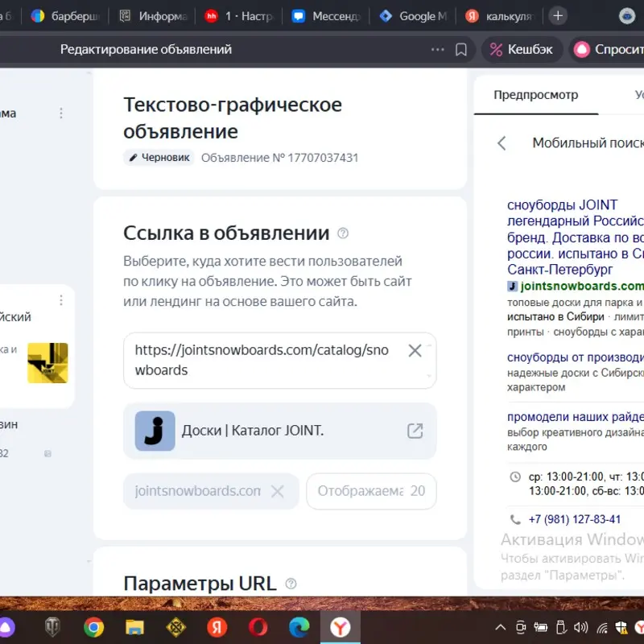Open the yellow diamond app in taskbar
This screenshot has height=644, width=644.
coord(175,627)
